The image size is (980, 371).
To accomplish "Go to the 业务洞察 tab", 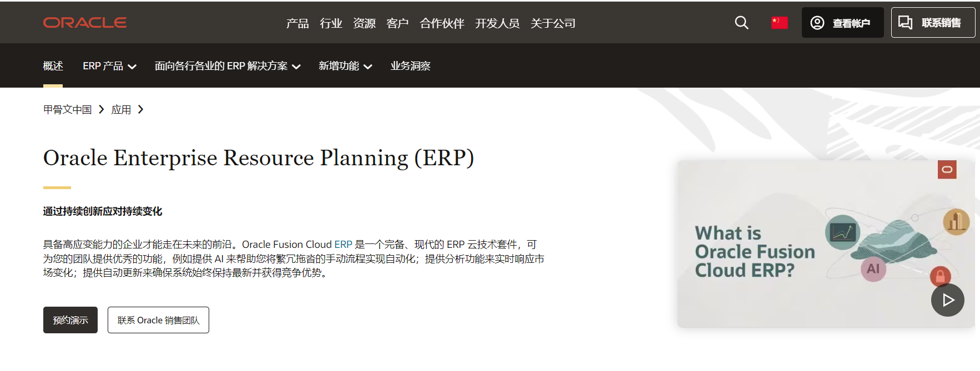I will point(411,66).
